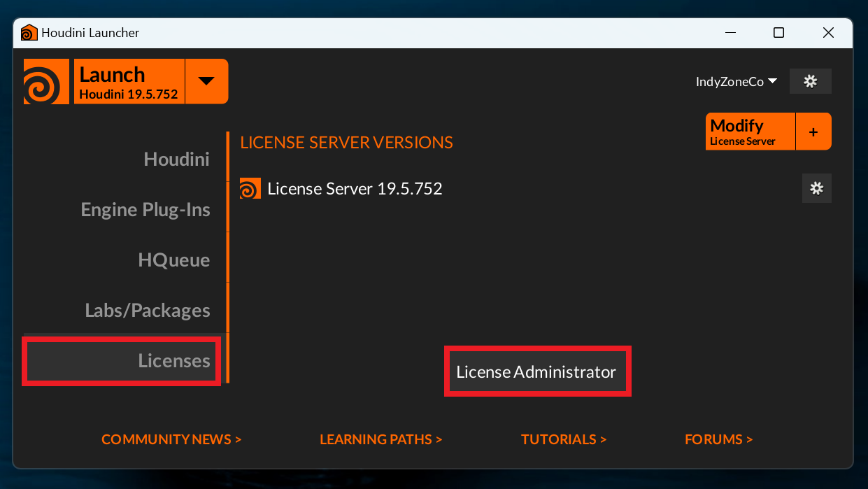The height and width of the screenshot is (489, 868).
Task: Go to the HQueue tab
Action: (x=173, y=260)
